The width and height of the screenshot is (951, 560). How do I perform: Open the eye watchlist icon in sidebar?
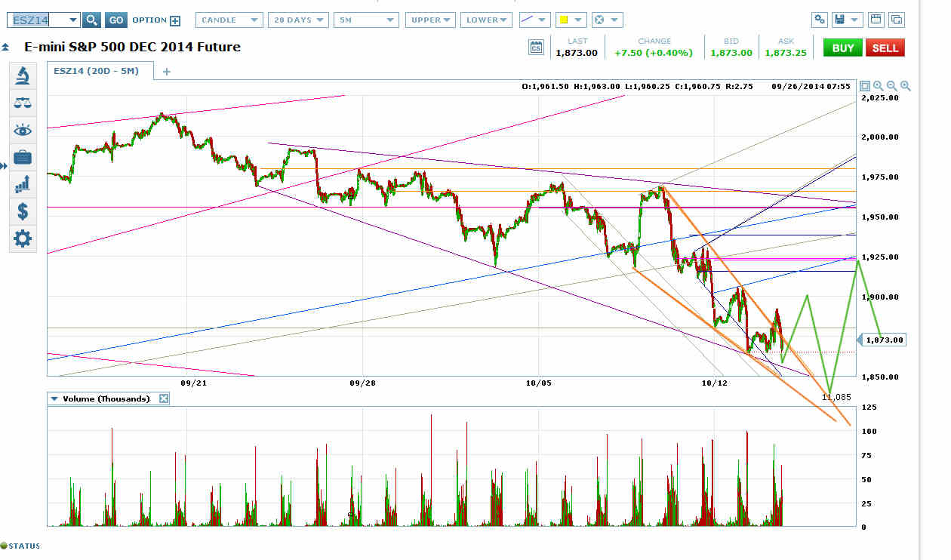click(23, 131)
